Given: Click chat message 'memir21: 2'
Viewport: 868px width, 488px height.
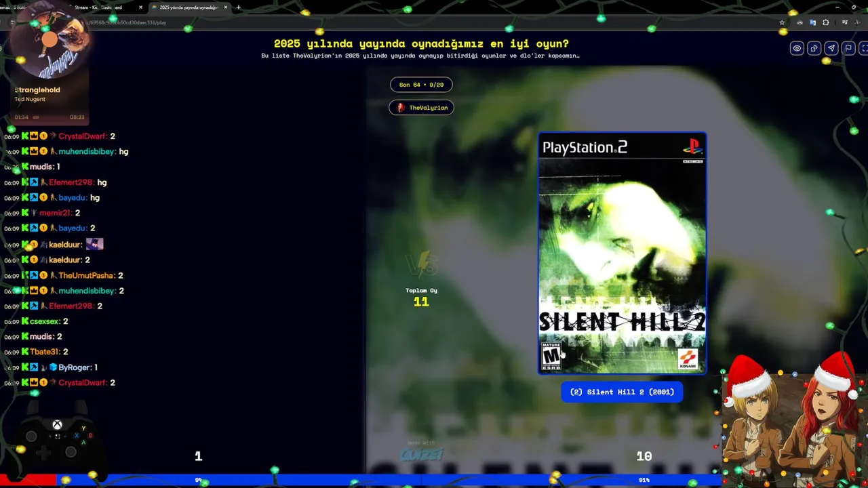Looking at the screenshot, I should [43, 213].
